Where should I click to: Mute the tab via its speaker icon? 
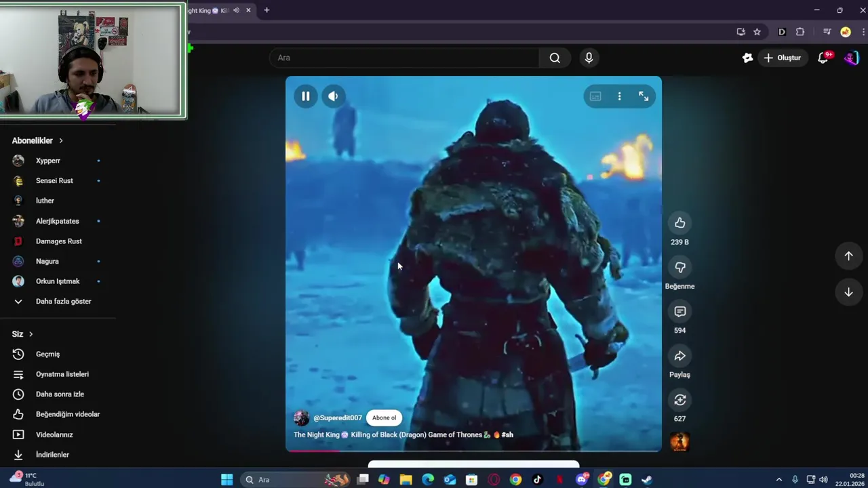[236, 10]
